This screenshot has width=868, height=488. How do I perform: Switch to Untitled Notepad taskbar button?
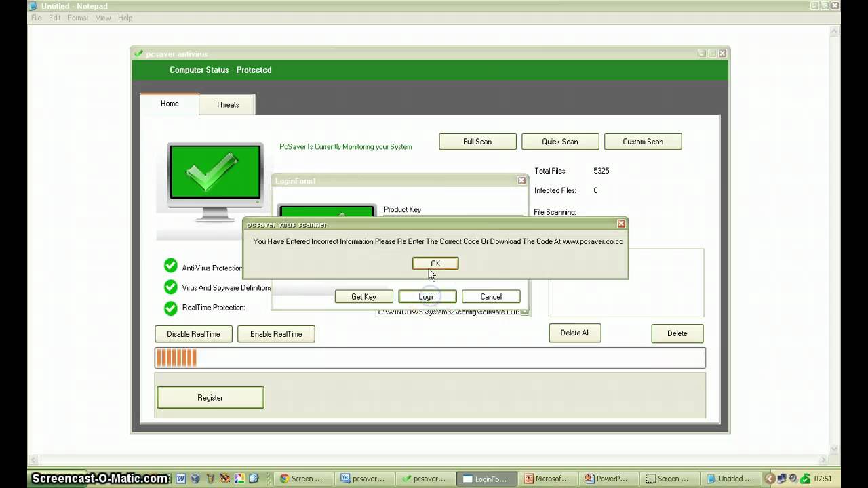[731, 479]
